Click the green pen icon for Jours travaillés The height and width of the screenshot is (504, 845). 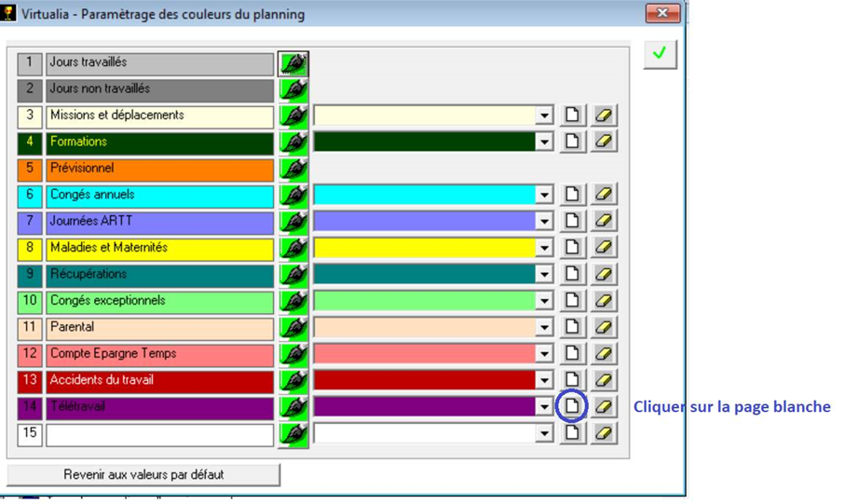coord(293,63)
